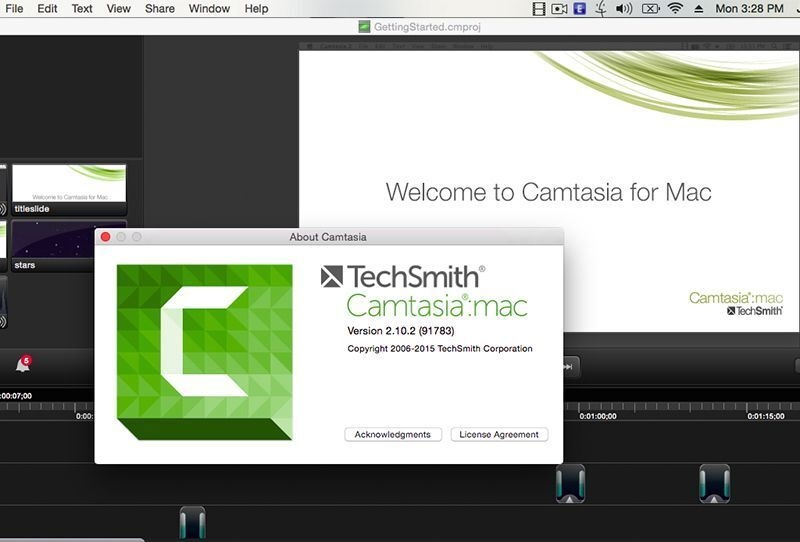Click the 0:01:00;00 mark on the timeline ruler
The image size is (800, 542).
coord(597,416)
